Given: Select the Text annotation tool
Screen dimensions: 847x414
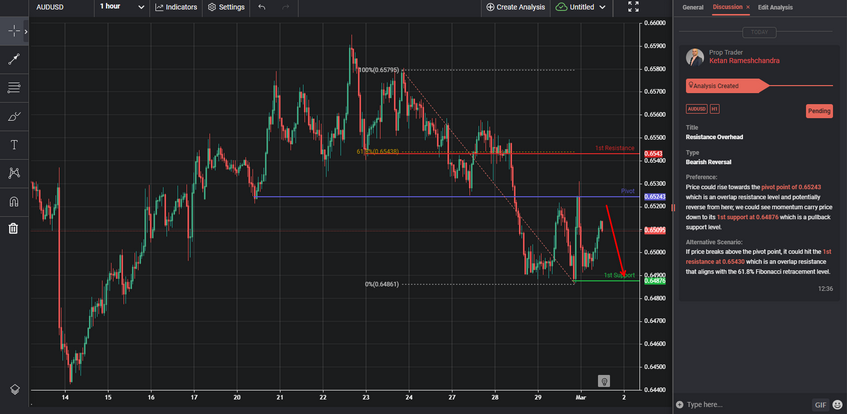Looking at the screenshot, I should tap(14, 144).
